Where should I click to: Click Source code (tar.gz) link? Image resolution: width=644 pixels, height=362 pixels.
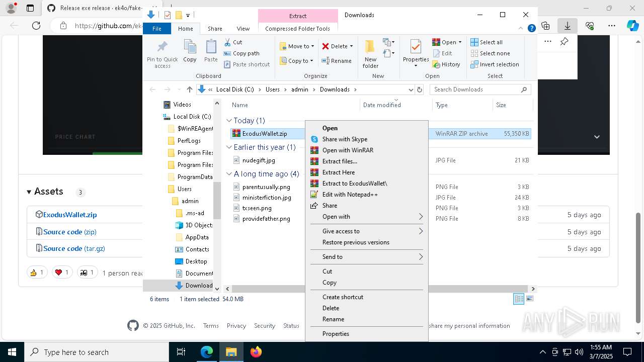pos(74,248)
